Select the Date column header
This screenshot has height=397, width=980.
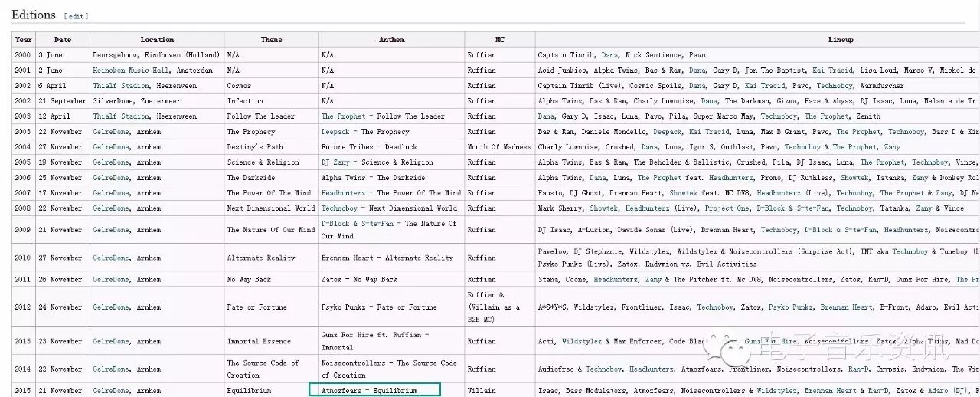point(63,40)
